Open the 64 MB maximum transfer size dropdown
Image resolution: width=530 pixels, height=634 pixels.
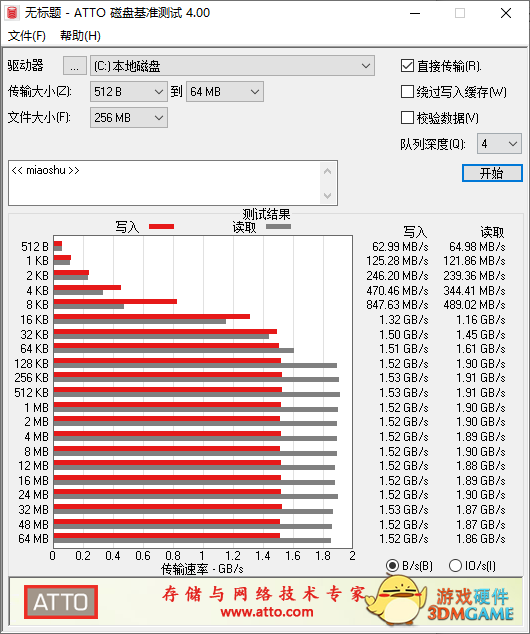225,91
